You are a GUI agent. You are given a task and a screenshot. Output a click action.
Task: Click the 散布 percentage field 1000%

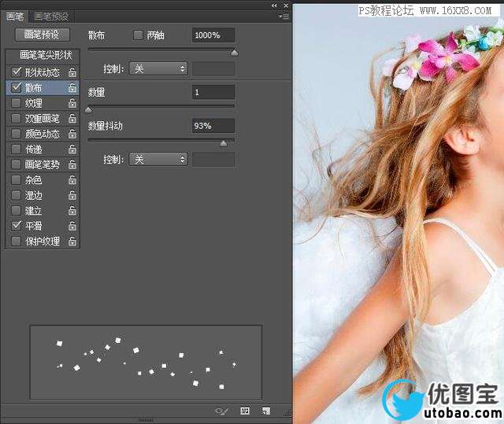(x=213, y=35)
